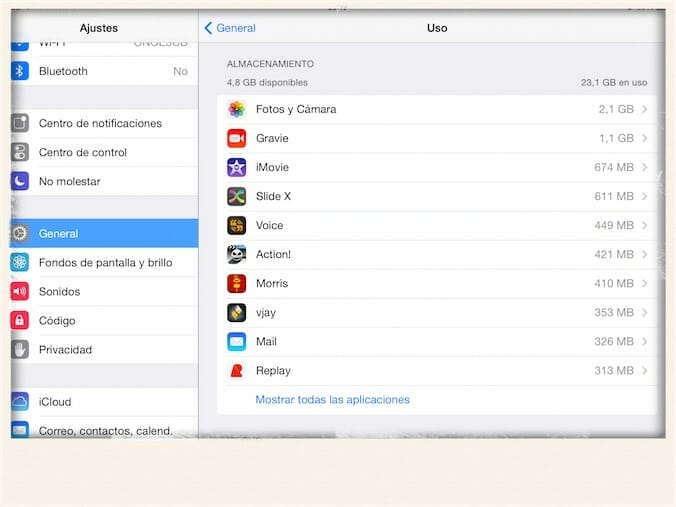Open Sonidos settings

104,291
